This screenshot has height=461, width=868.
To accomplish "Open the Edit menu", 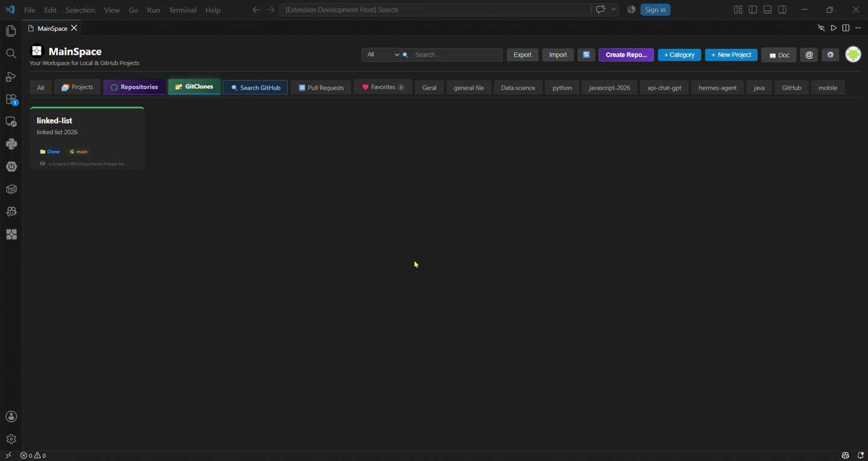I will [51, 10].
